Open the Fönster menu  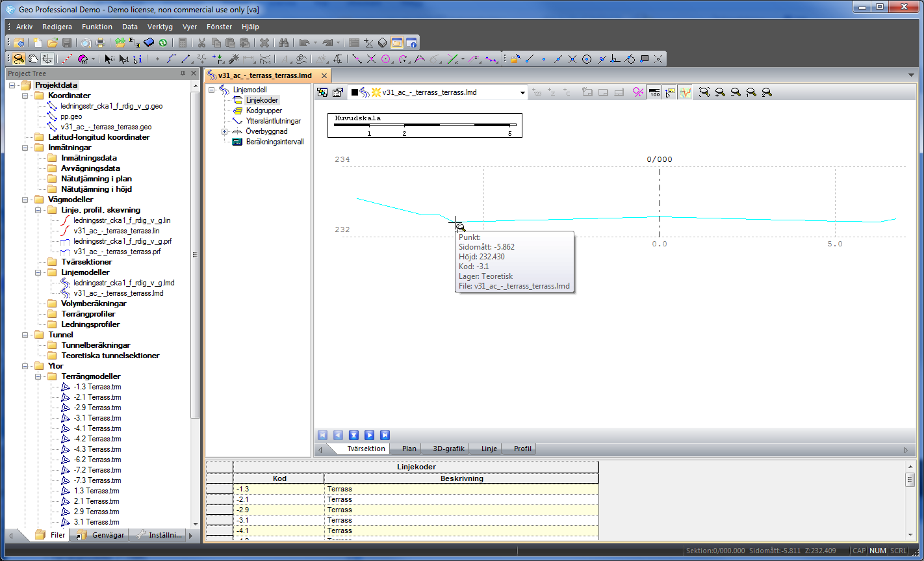point(219,27)
